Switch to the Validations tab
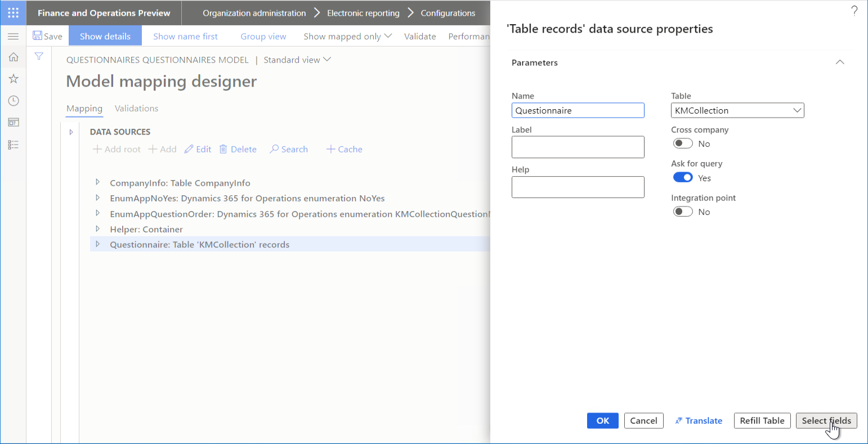Screen dimensions: 868x444 tap(136, 108)
